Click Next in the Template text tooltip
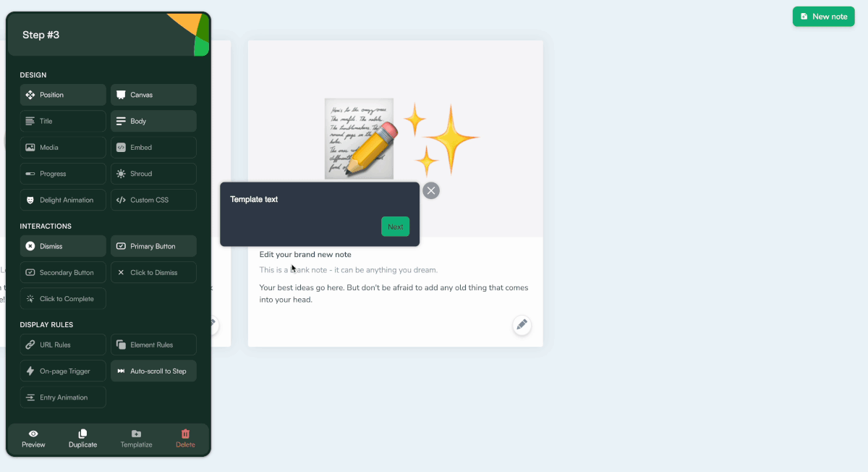868x472 pixels. click(395, 227)
